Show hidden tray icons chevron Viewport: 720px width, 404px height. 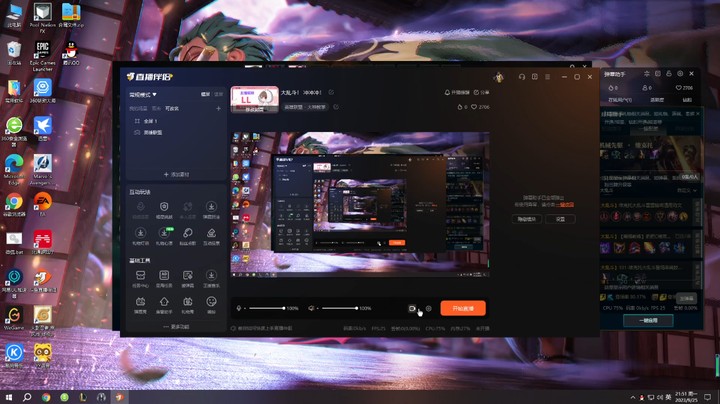tap(633, 397)
